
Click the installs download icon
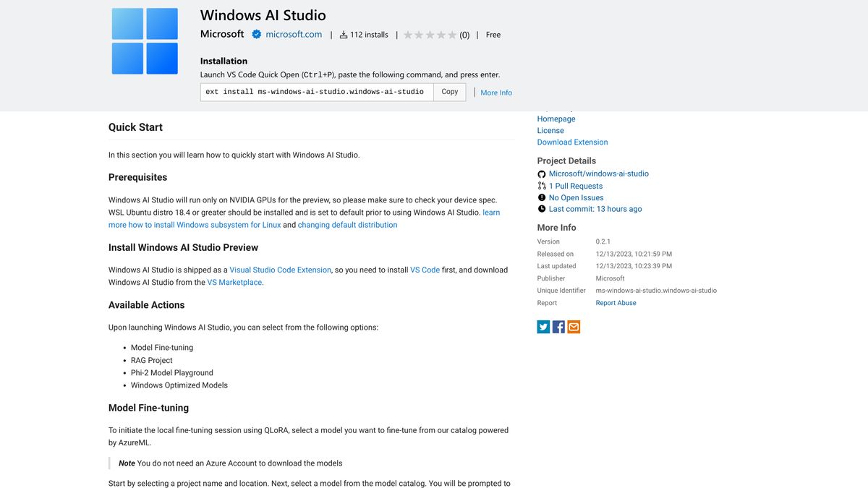(x=343, y=34)
